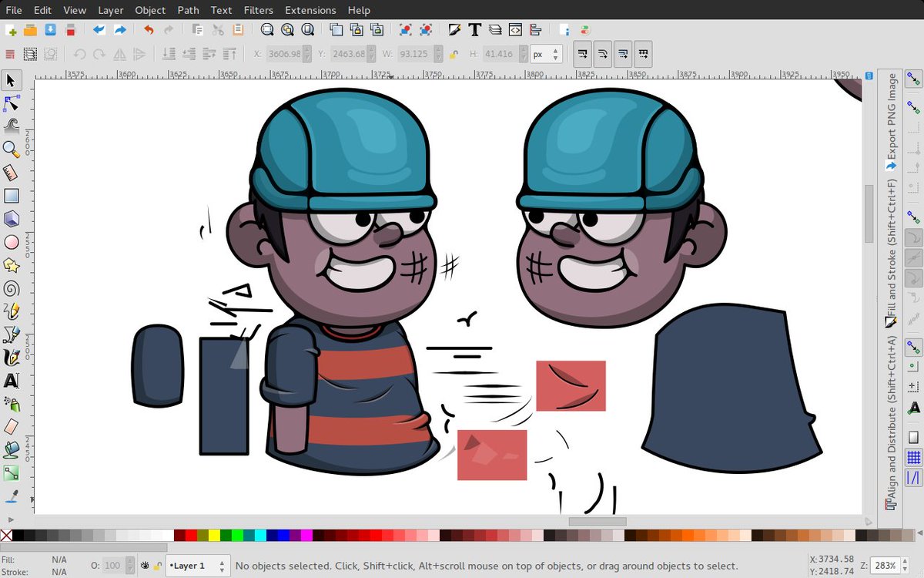Open Text and Font dialog
Viewport: 924px width, 578px height.
click(x=475, y=30)
